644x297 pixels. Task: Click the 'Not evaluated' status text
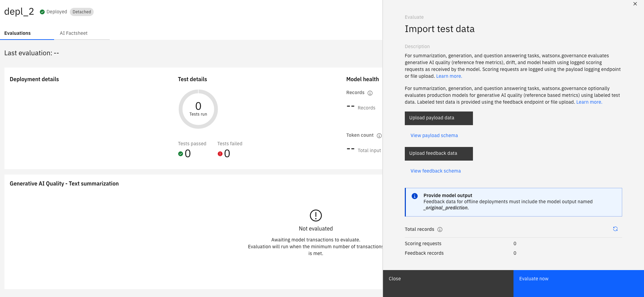316,228
